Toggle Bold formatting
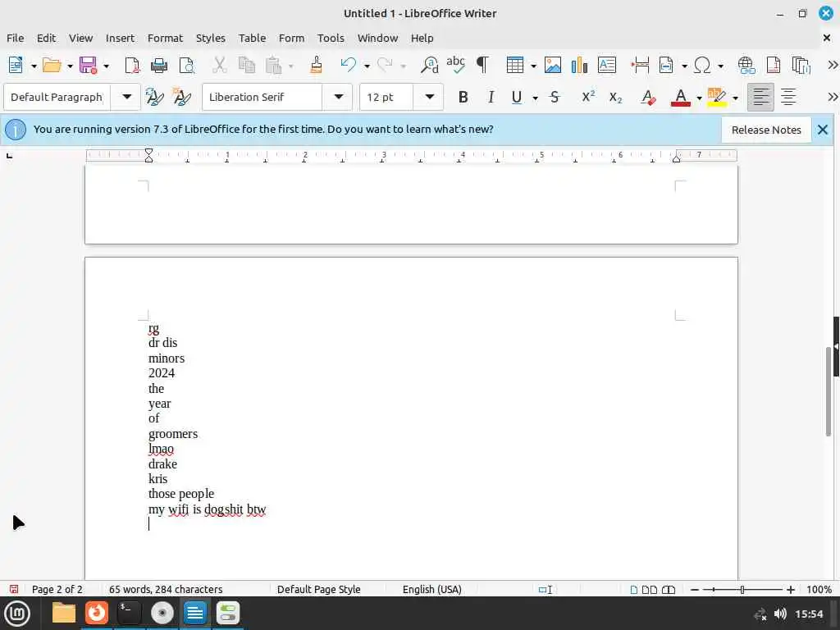The height and width of the screenshot is (630, 840). click(463, 98)
